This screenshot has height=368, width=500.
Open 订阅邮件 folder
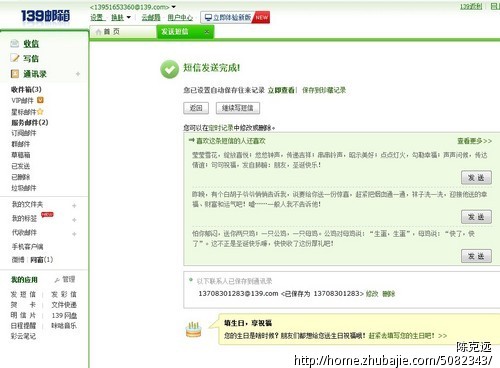coord(24,133)
